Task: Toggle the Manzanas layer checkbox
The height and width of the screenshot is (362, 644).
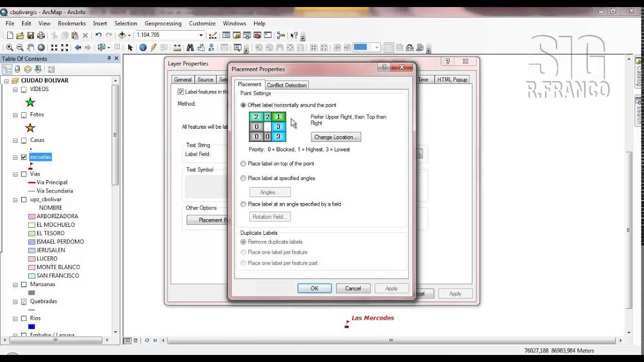Action: [24, 285]
